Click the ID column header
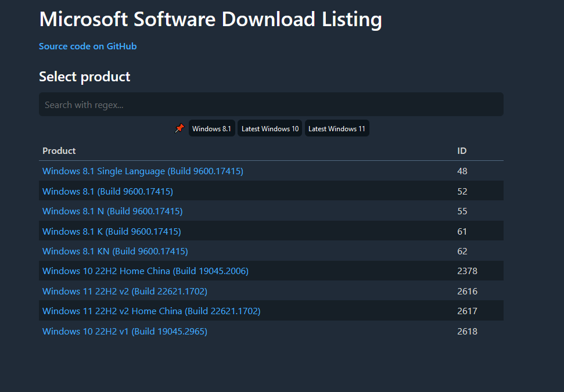564x392 pixels. point(462,150)
